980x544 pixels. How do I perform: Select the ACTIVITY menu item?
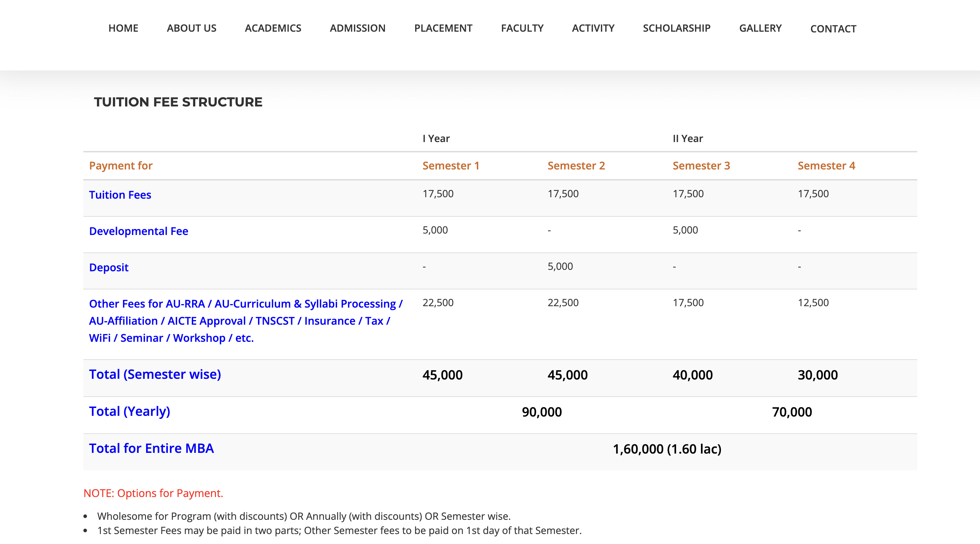pos(593,28)
